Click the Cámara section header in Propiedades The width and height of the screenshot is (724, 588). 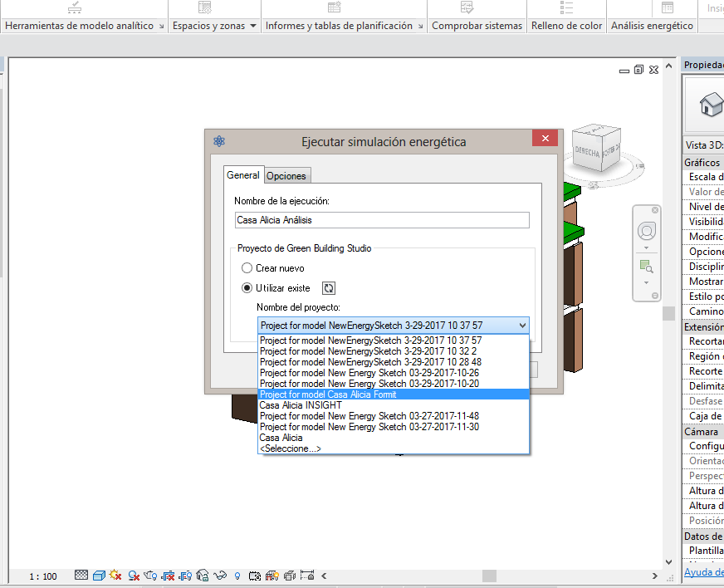(x=703, y=431)
